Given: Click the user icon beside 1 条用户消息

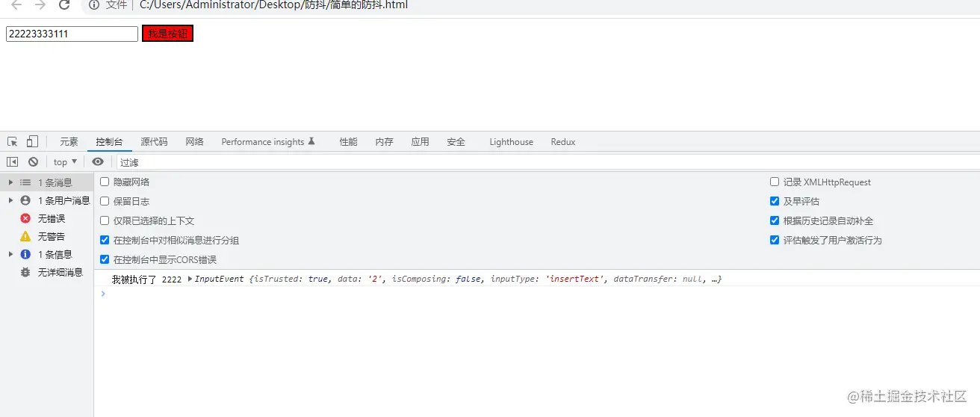Looking at the screenshot, I should 25,200.
